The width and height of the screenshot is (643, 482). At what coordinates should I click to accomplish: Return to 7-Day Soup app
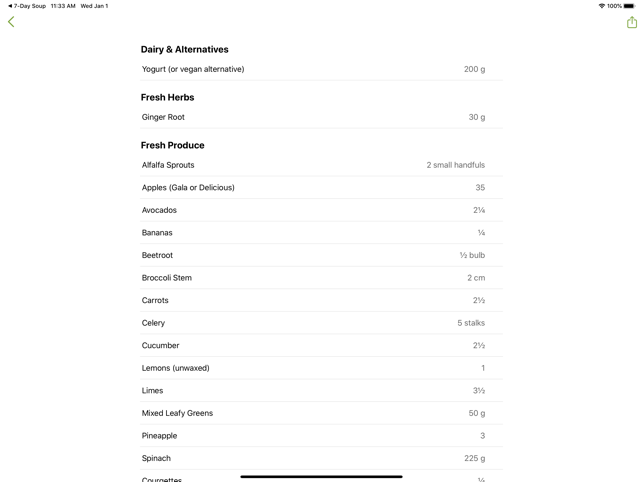[27, 6]
